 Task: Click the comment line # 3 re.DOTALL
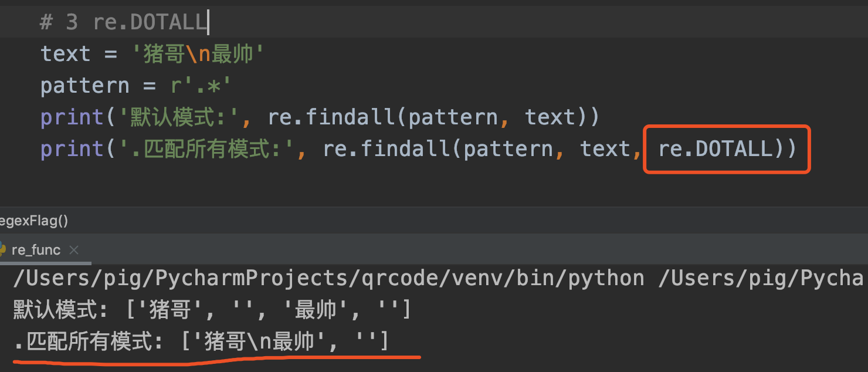(123, 21)
